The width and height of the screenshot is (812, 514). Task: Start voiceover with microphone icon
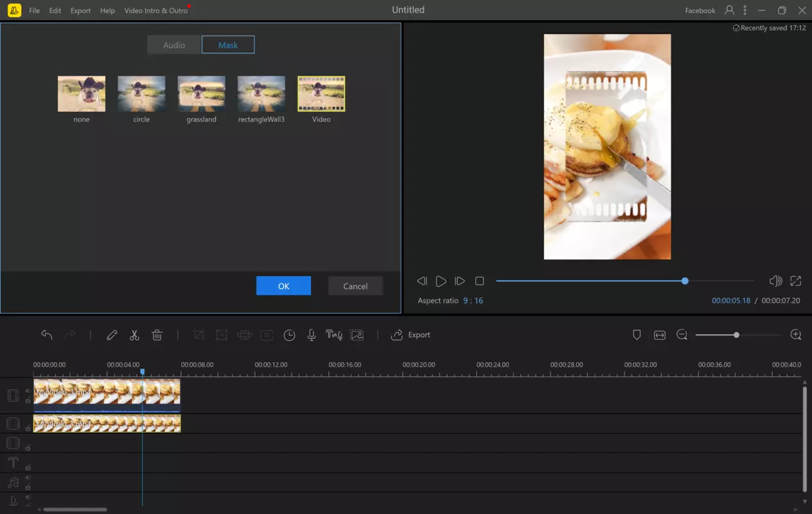(312, 335)
